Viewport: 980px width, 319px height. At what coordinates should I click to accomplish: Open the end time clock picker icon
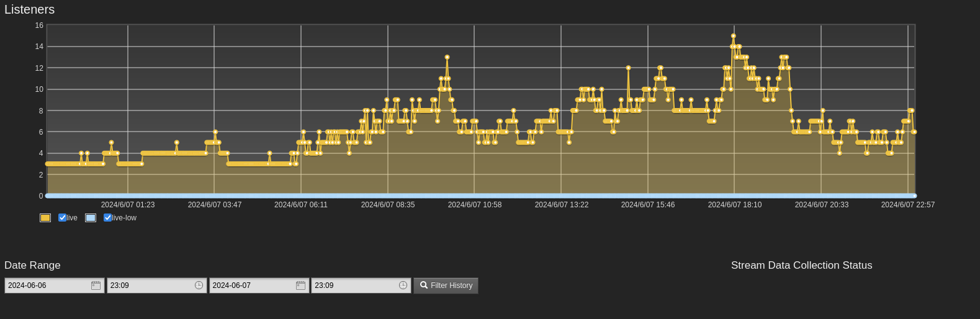tap(403, 285)
